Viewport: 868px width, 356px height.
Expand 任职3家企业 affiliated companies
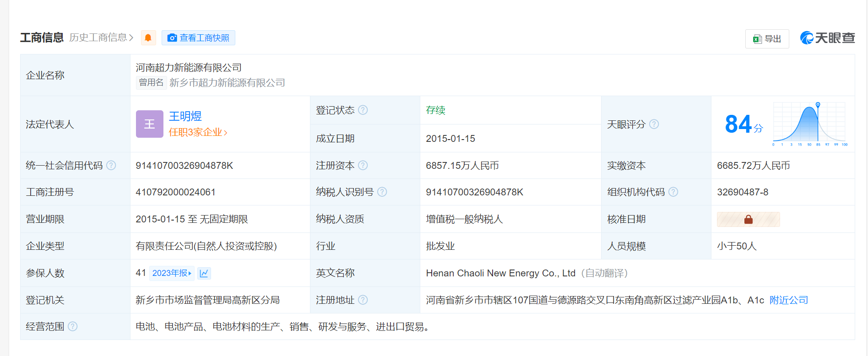(x=198, y=132)
